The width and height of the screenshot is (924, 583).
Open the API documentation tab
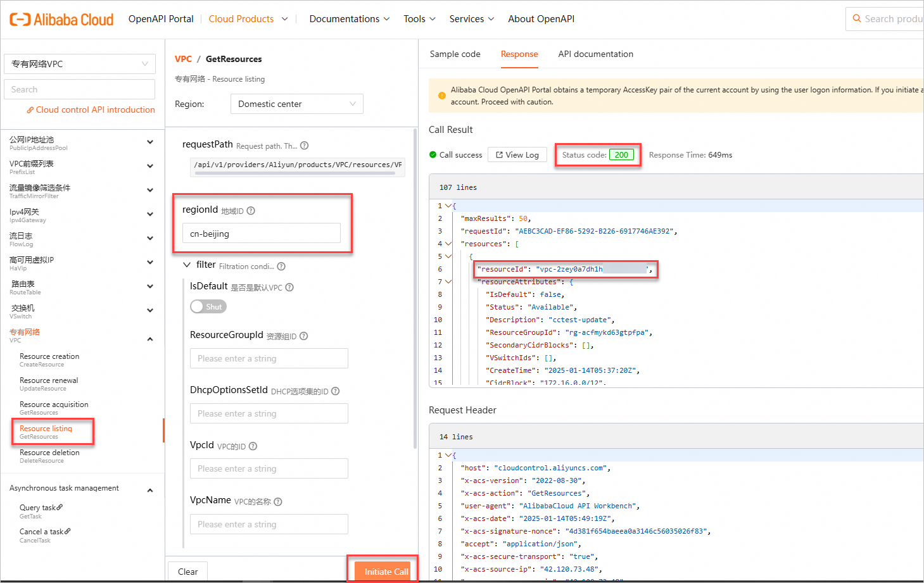[595, 54]
